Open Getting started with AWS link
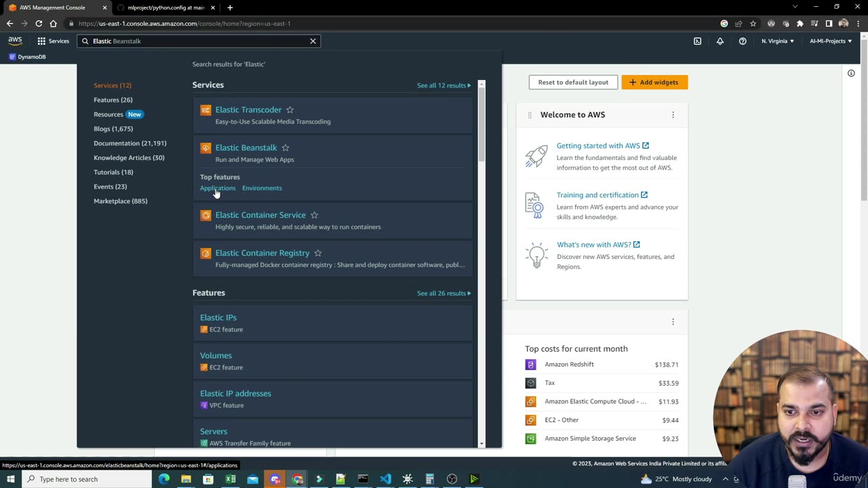The height and width of the screenshot is (488, 868). click(x=602, y=146)
